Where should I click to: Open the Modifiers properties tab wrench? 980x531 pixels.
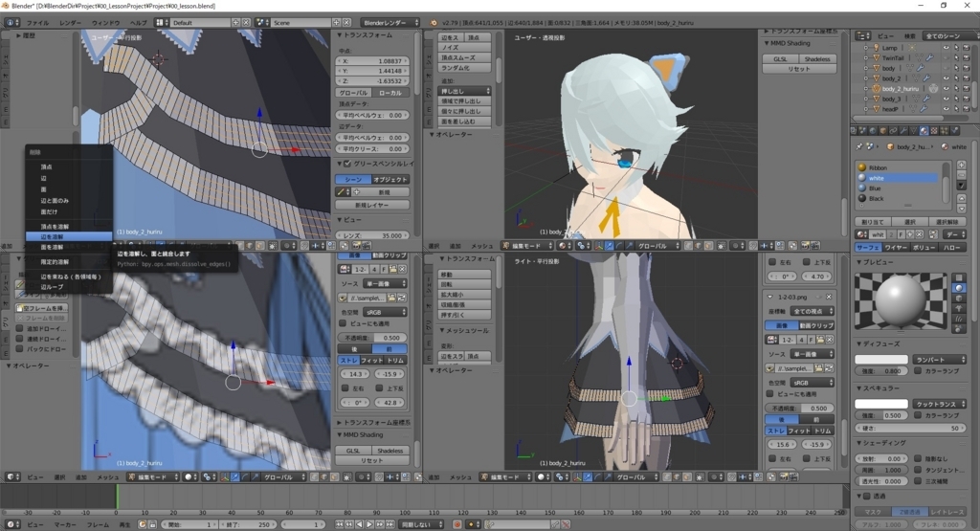click(903, 130)
